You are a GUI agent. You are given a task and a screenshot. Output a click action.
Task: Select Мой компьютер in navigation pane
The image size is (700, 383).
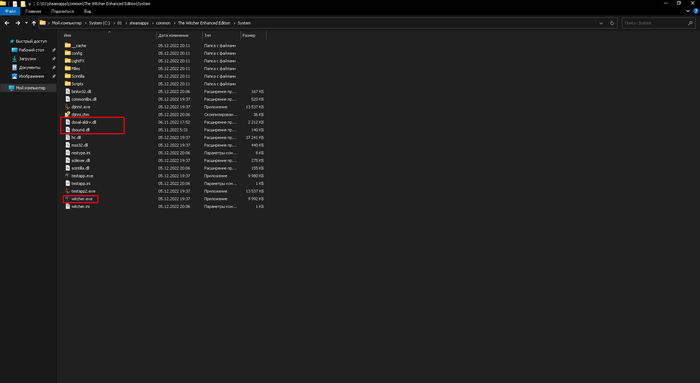(x=29, y=88)
